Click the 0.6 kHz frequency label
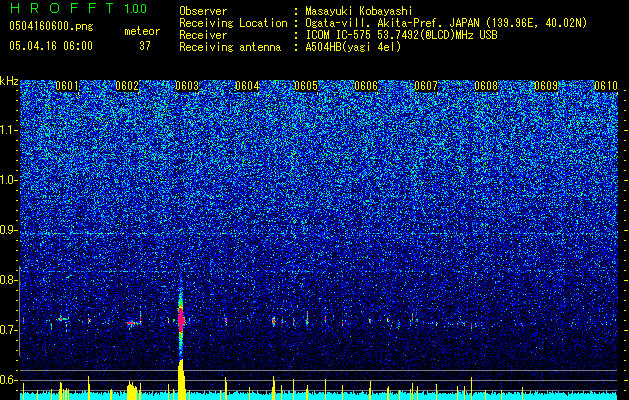This screenshot has height=400, width=629. [9, 380]
